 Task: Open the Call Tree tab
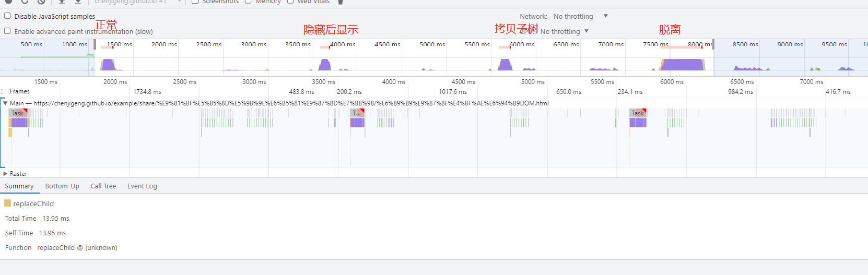pyautogui.click(x=103, y=186)
